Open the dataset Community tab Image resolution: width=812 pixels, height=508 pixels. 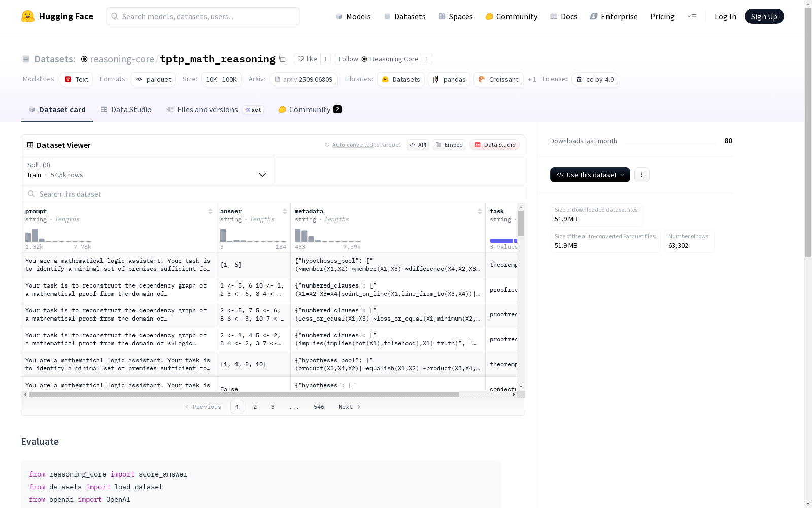(x=310, y=110)
